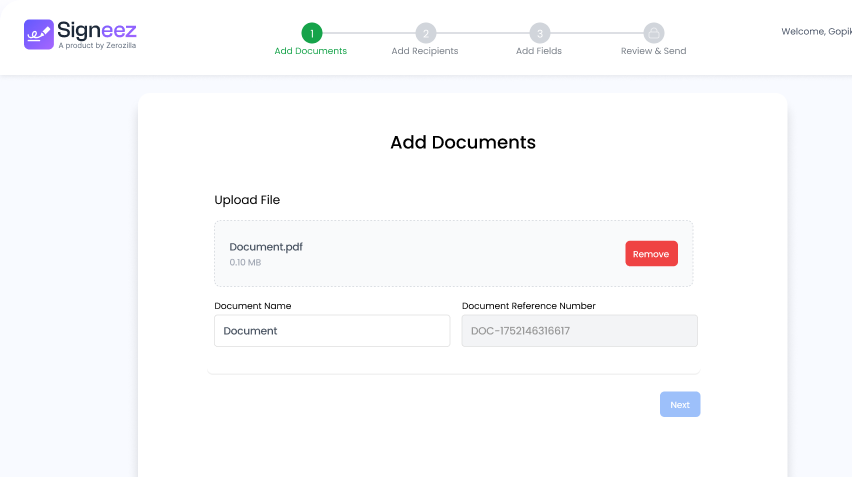Click the Document.pdf file name

click(266, 247)
